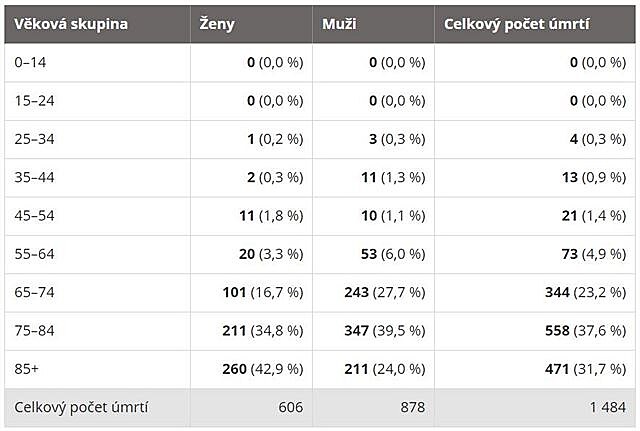
Task: Select the grand total 1 484 cell
Action: (605, 408)
